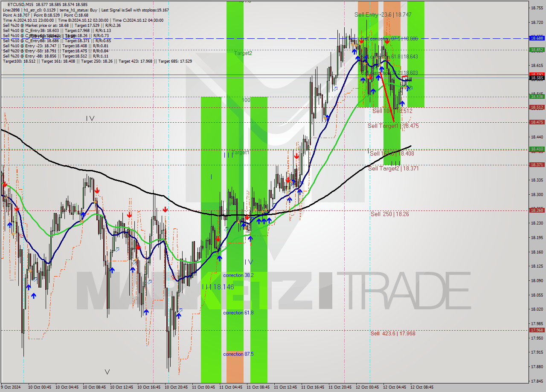Click the '12 Oct 08:45' time label
Image resolution: width=546 pixels, height=392 pixels.
click(422, 387)
